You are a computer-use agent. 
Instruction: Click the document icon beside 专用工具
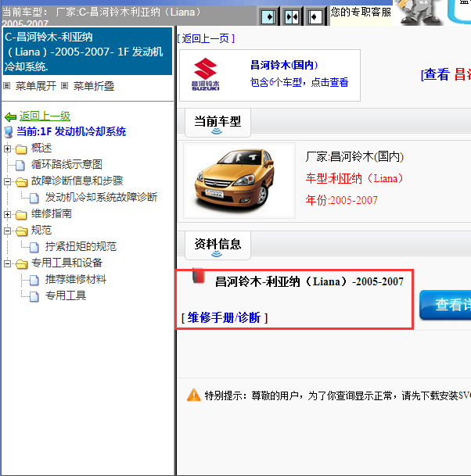coord(34,296)
